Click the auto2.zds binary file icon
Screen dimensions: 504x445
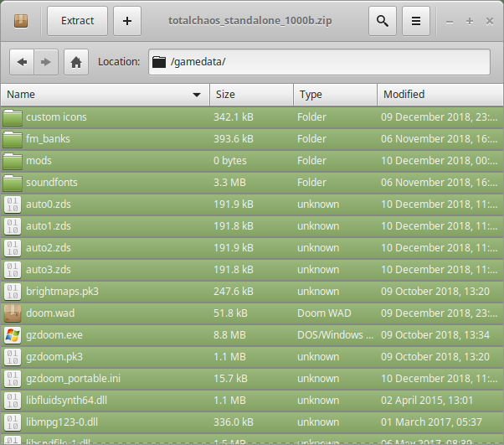point(13,248)
